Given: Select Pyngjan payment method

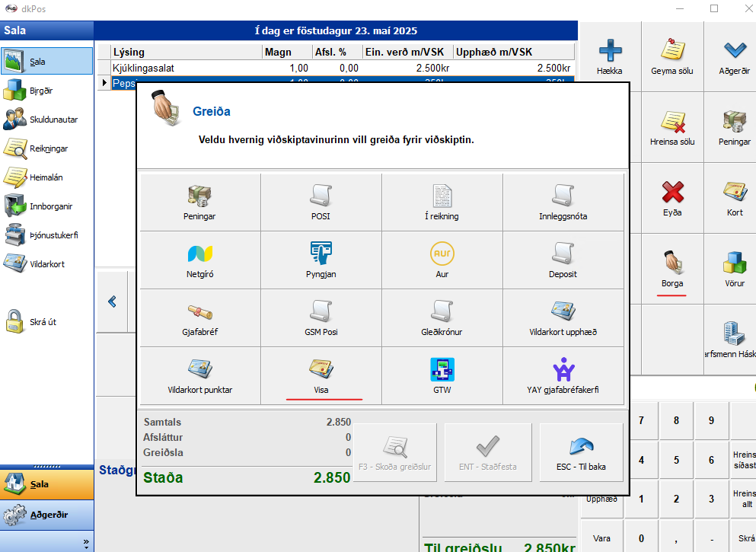Looking at the screenshot, I should point(321,260).
